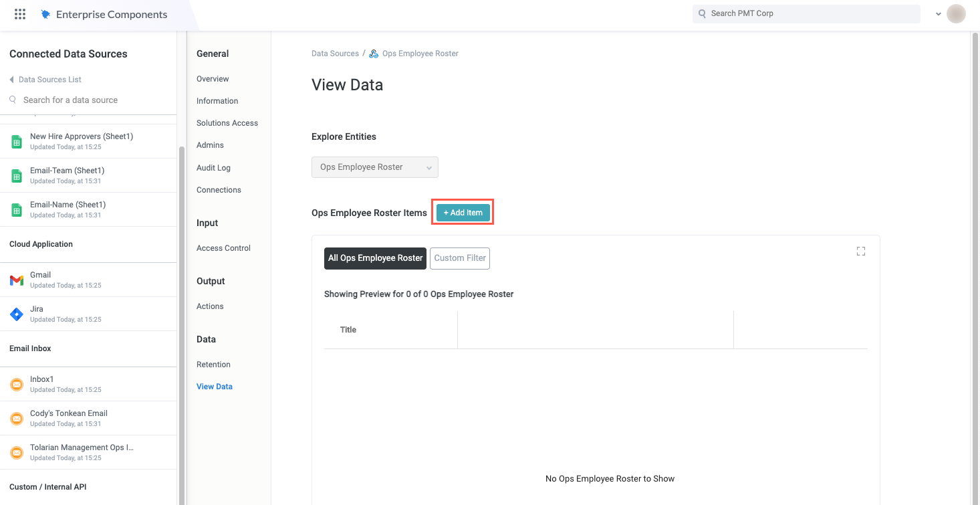Open the Audit Log section

[x=213, y=168]
